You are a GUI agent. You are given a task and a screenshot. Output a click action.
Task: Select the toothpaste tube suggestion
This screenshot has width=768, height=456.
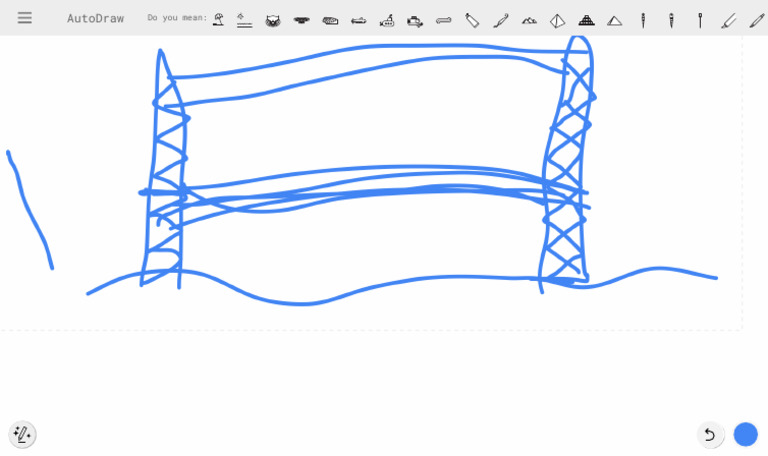[x=472, y=20]
